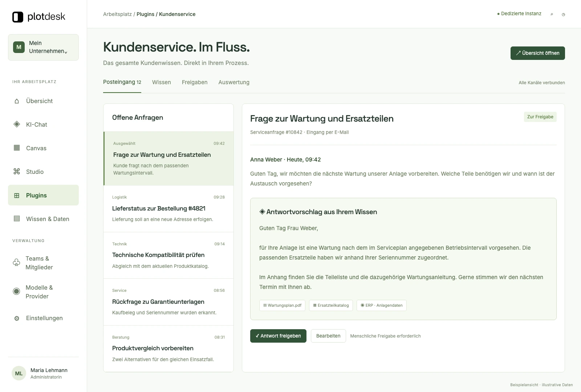Click the diamond icon before Antwortvorschlag heading
This screenshot has height=392, width=581.
(262, 212)
